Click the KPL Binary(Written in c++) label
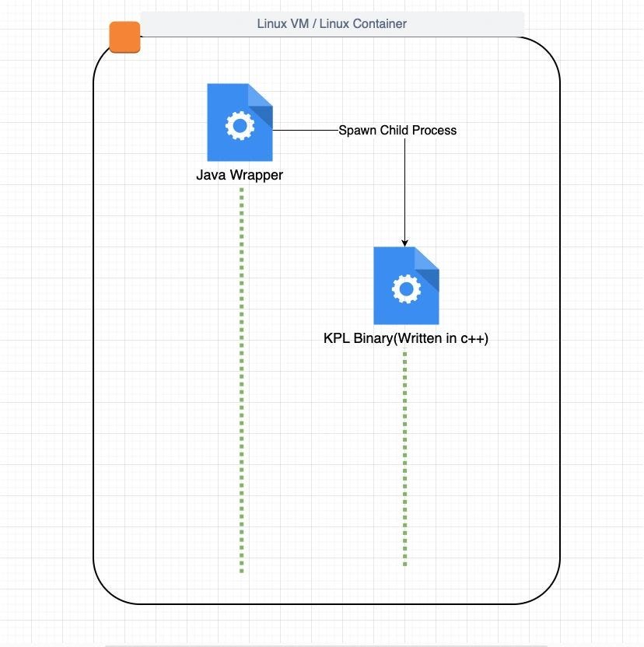The height and width of the screenshot is (647, 644). tap(407, 338)
